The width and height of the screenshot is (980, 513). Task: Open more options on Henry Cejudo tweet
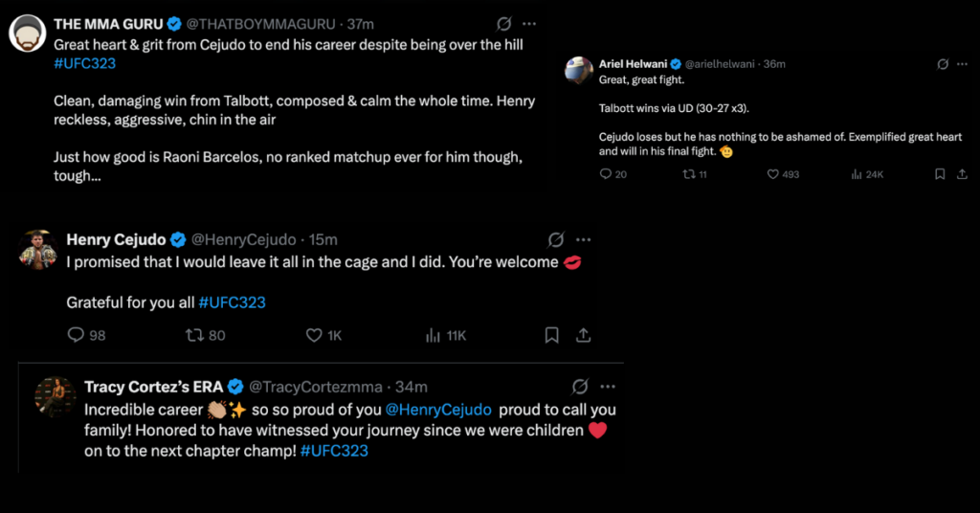coord(583,239)
